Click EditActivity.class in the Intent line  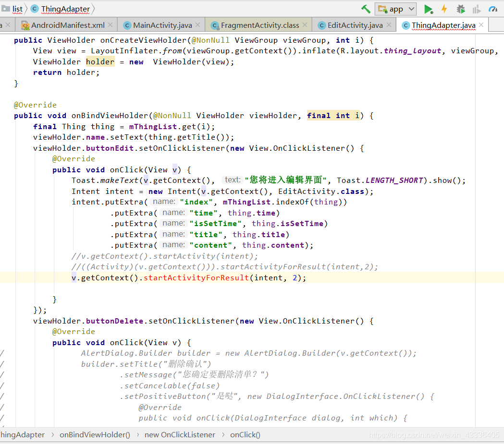click(321, 192)
